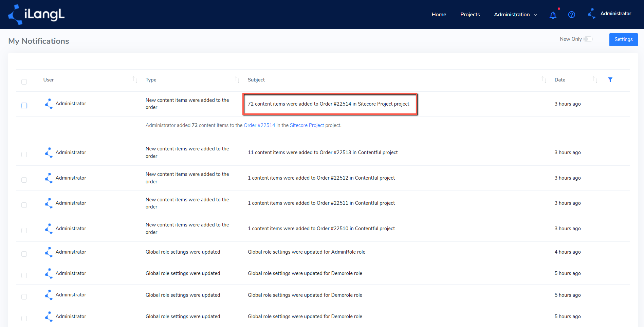The image size is (644, 327).
Task: Click the user avatar in Order #22512 row
Action: tap(49, 178)
